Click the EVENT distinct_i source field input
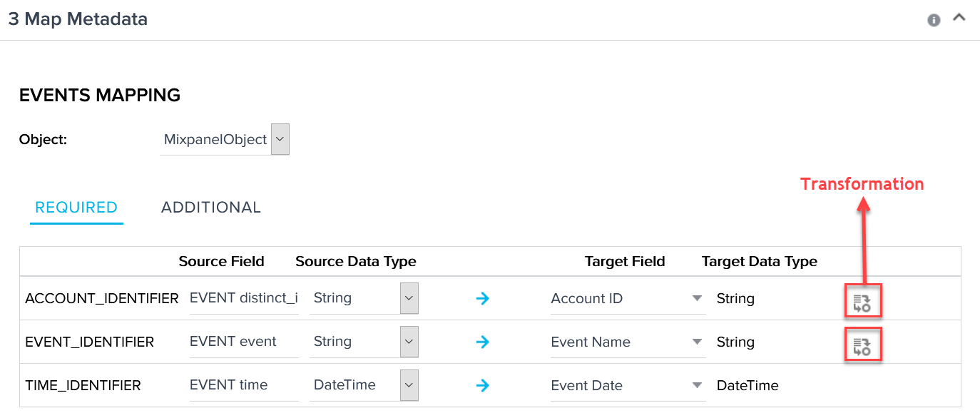The image size is (980, 418). [244, 298]
